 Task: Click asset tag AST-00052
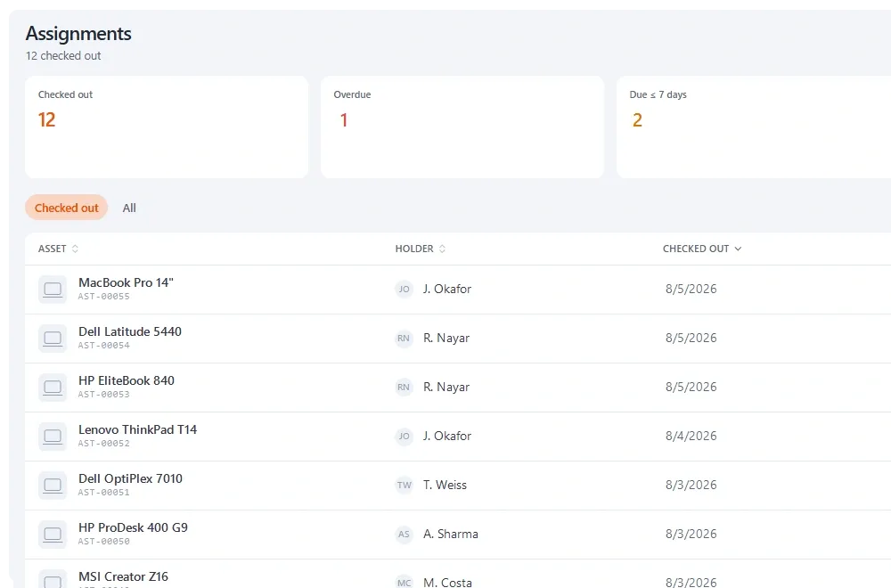click(104, 443)
